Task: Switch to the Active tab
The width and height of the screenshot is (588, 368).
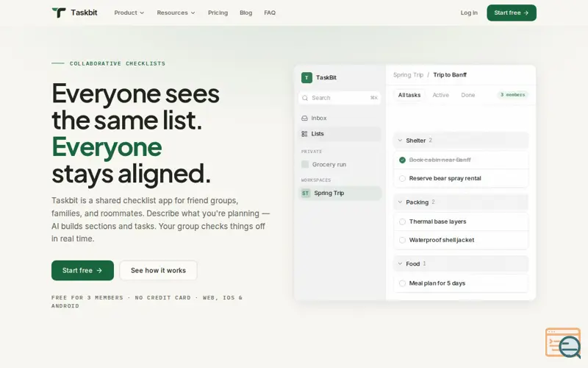Action: click(440, 95)
